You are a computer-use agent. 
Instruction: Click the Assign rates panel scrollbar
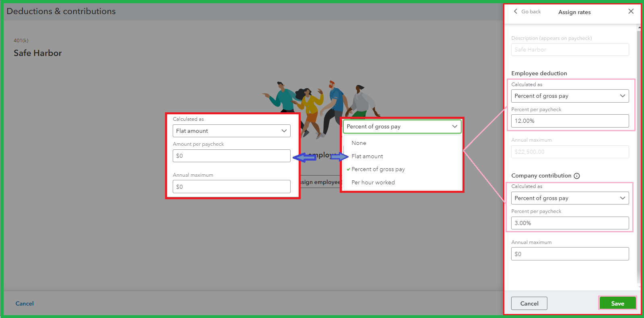[639, 153]
